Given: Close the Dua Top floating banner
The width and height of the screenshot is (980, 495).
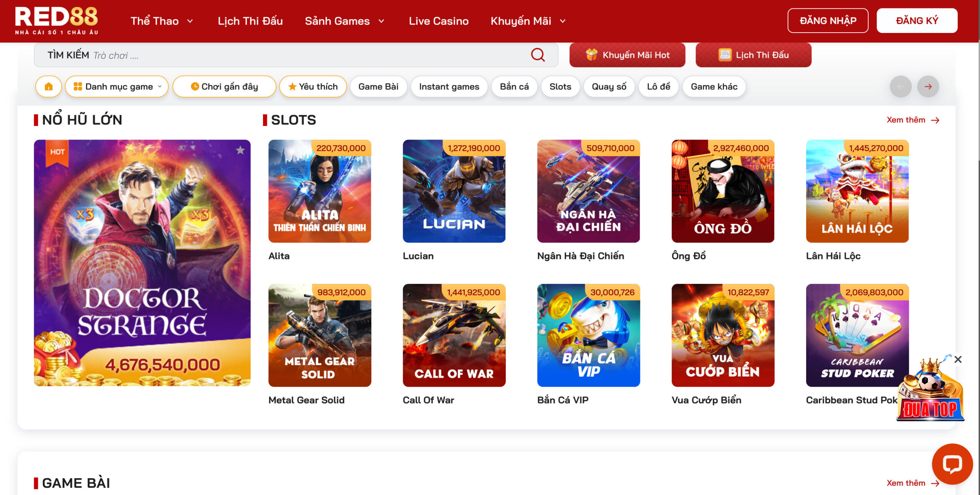Looking at the screenshot, I should pyautogui.click(x=958, y=359).
